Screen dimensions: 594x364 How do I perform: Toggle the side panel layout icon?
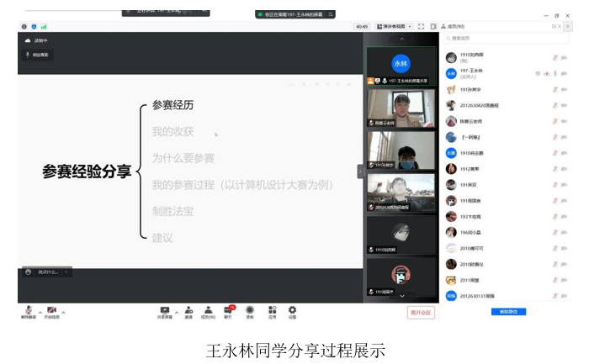pyautogui.click(x=432, y=26)
